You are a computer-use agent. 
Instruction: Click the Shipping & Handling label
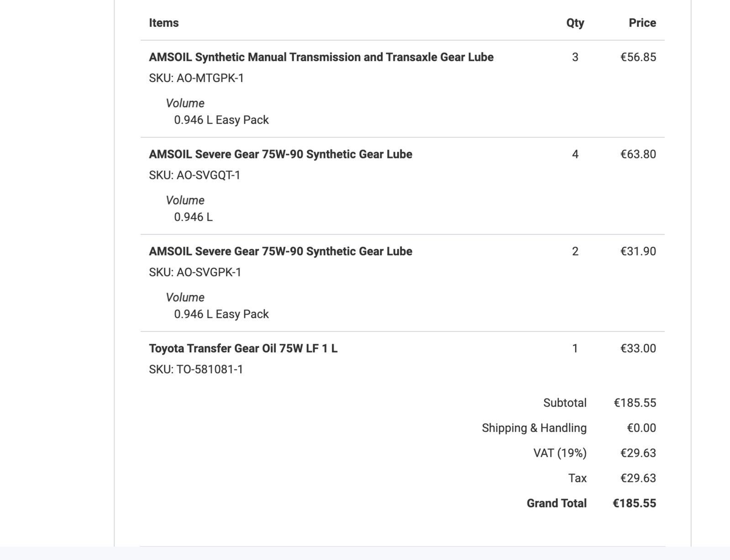[534, 428]
